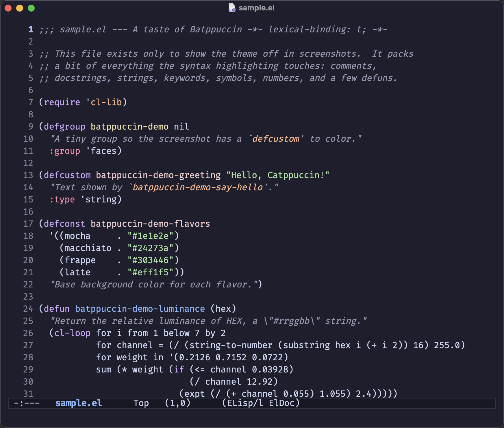Click the sample.el file icon in title bar
This screenshot has height=428, width=504.
(x=232, y=8)
